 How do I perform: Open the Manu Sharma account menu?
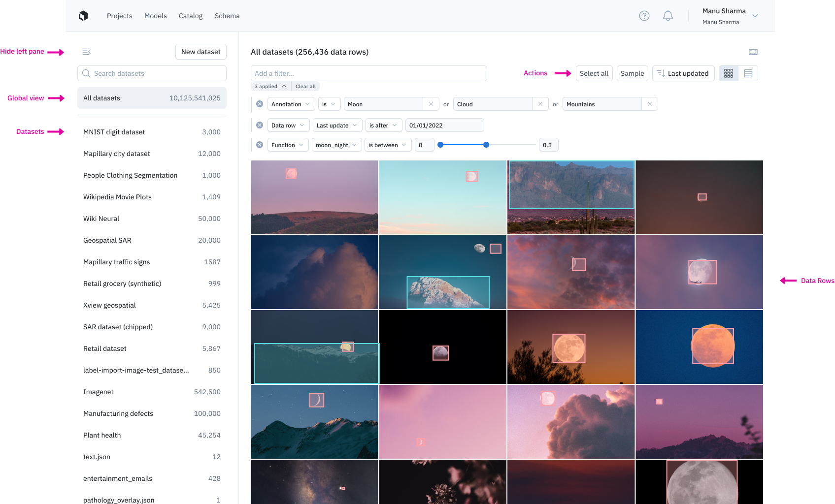tap(730, 16)
